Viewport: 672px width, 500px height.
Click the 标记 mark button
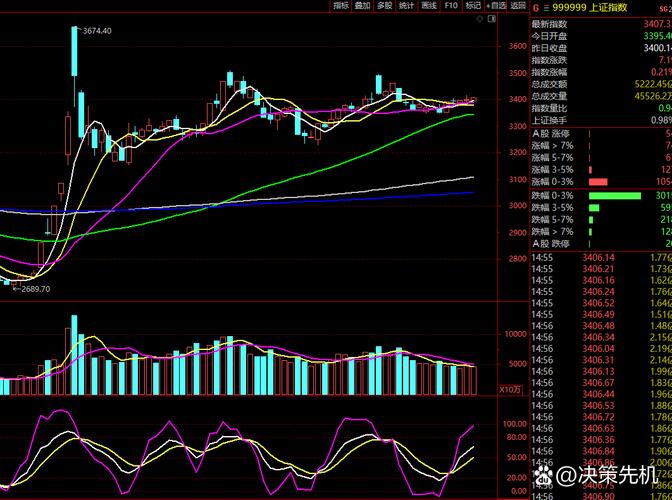[474, 6]
